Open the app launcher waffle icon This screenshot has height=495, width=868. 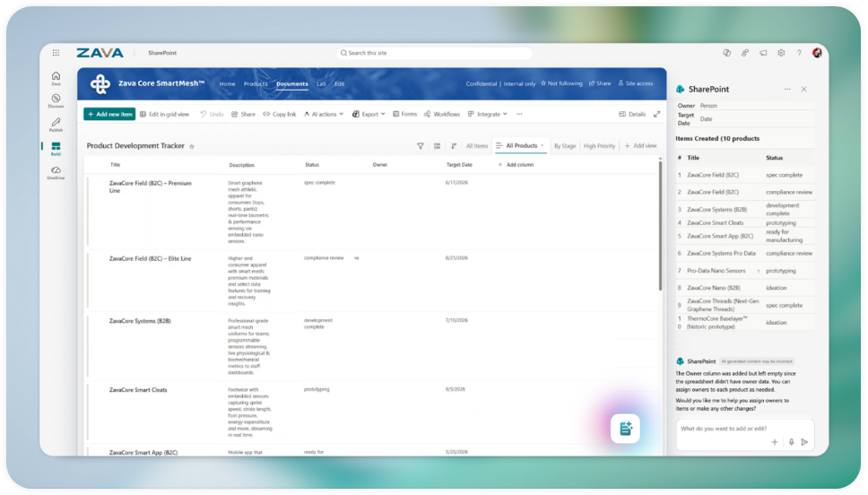click(56, 53)
